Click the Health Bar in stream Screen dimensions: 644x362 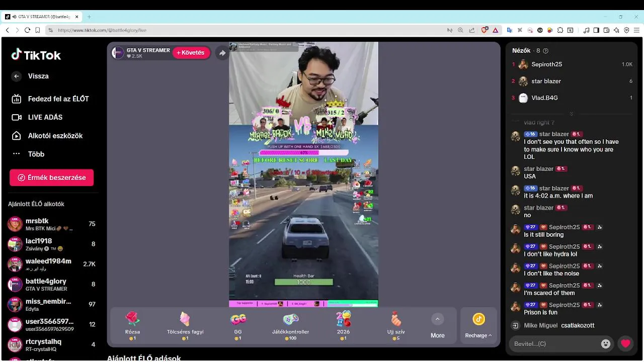tap(303, 283)
